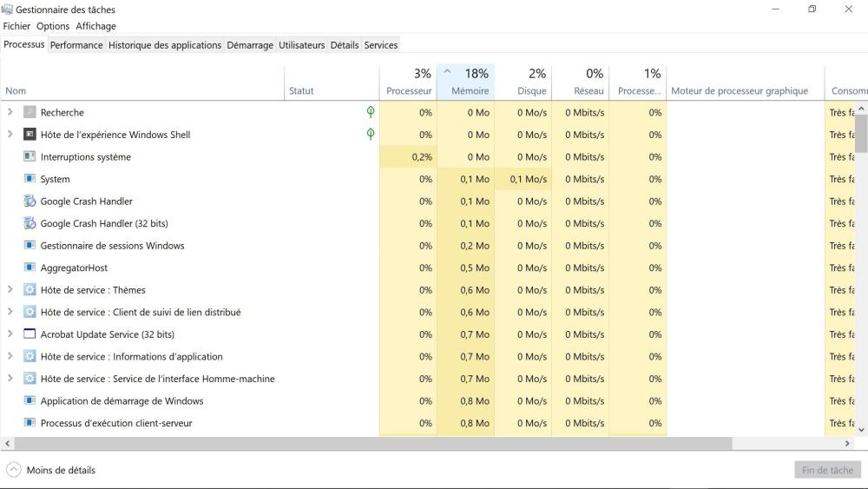This screenshot has width=868, height=489.
Task: Click the Google Crash Handler icon
Action: (30, 202)
